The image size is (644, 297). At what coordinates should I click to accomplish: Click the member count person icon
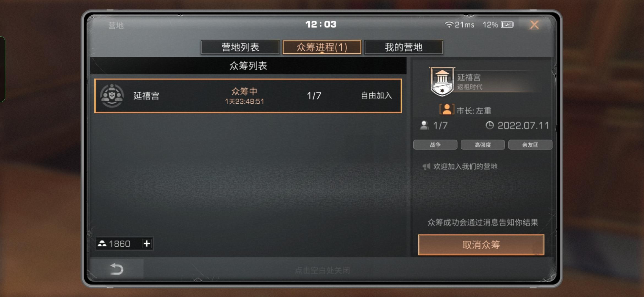coord(424,125)
